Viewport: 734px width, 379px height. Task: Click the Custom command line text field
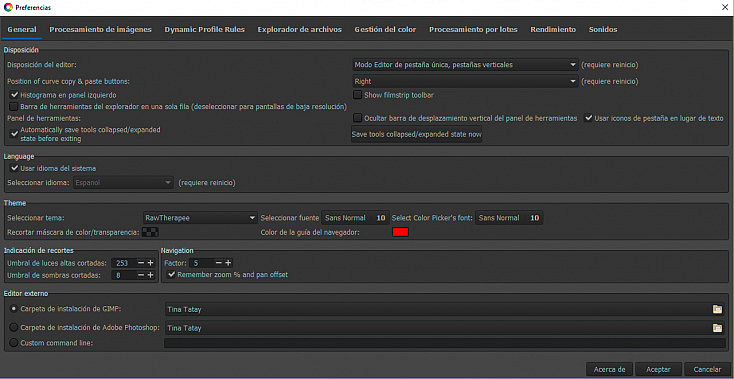444,343
